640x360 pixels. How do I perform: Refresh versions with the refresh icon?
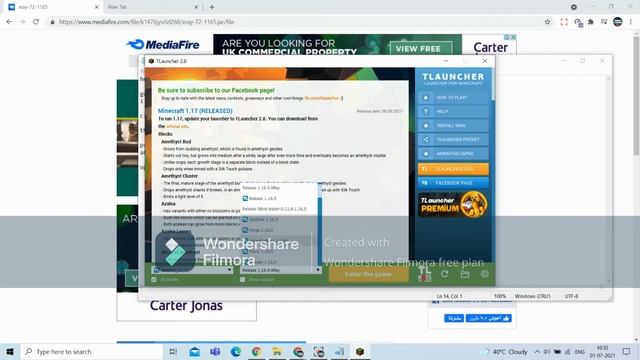tap(444, 274)
